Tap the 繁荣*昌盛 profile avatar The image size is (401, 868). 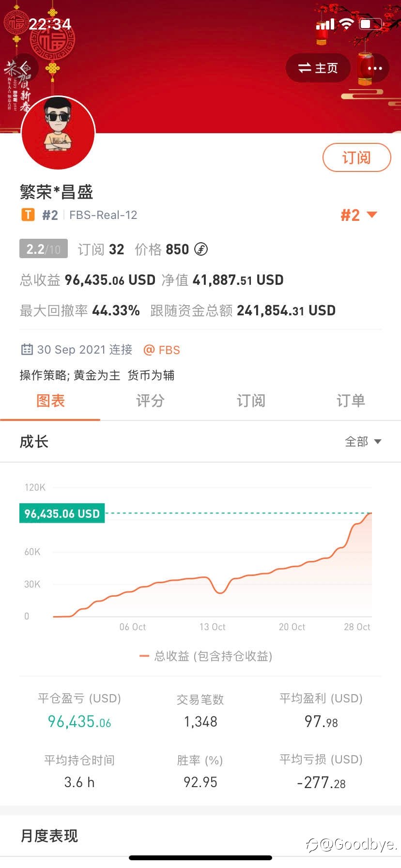point(58,132)
